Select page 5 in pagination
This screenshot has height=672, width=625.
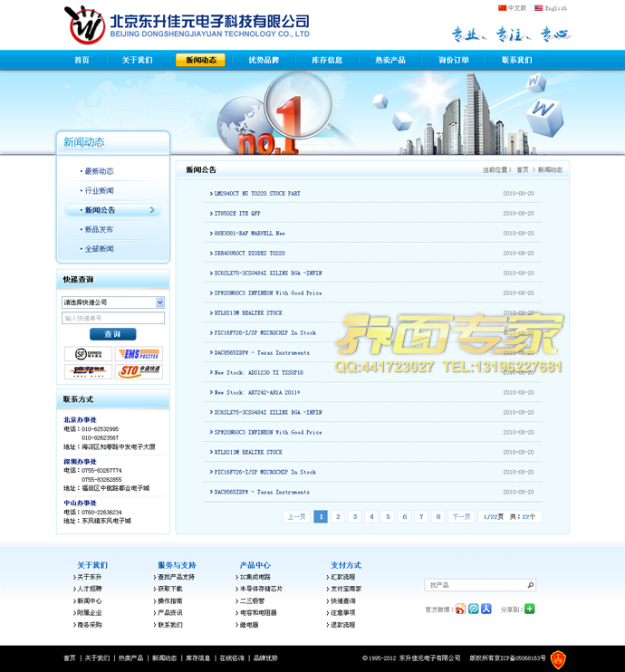point(388,516)
